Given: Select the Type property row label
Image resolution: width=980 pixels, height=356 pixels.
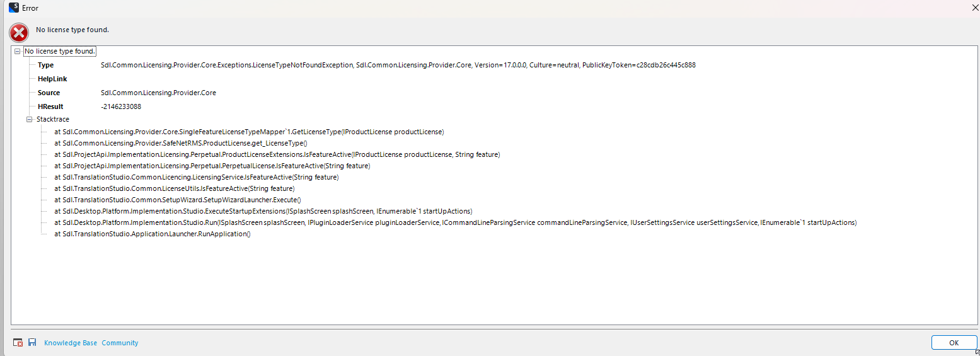Looking at the screenshot, I should pos(45,65).
